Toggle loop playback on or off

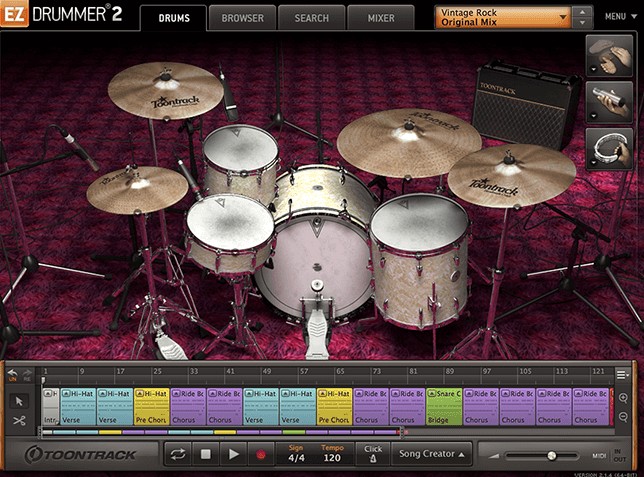(x=178, y=454)
